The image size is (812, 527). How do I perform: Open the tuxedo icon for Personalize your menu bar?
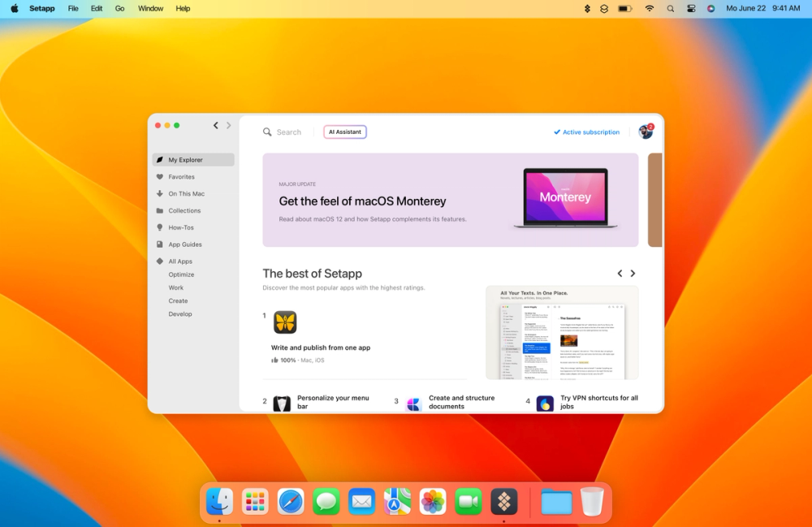click(282, 404)
